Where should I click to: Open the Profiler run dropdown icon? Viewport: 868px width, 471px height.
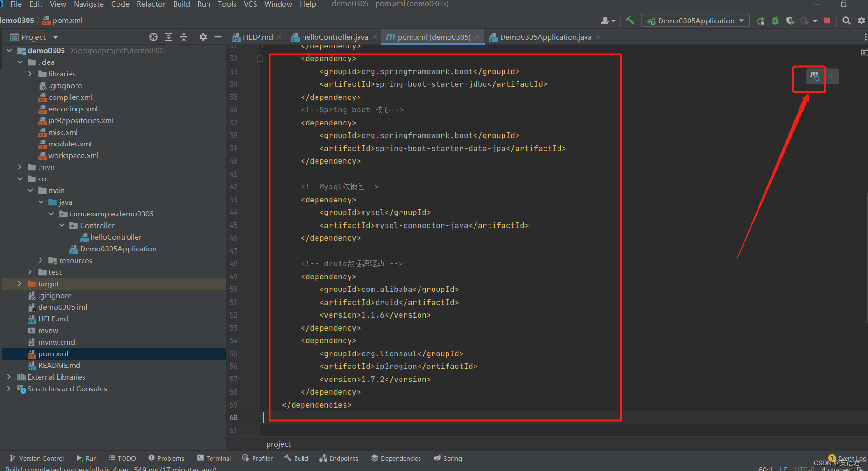tap(808, 21)
